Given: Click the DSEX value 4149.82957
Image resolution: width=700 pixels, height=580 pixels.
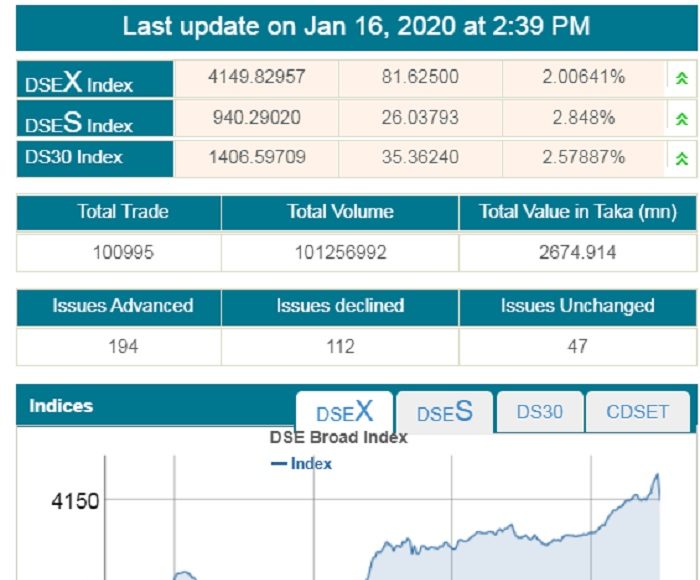Looking at the screenshot, I should 257,78.
